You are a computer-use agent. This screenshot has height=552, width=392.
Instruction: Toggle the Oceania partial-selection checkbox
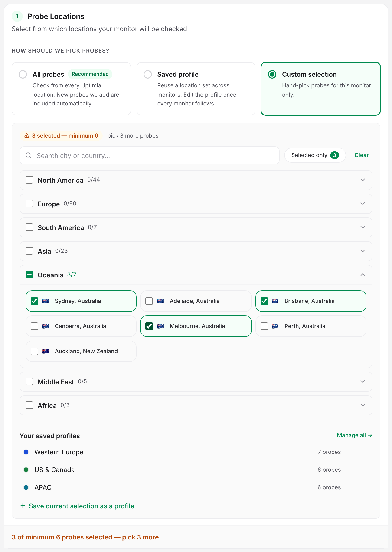coord(29,275)
